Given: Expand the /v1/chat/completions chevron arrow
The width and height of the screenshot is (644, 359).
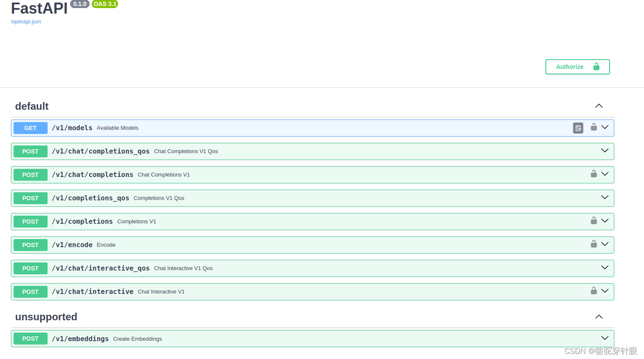Looking at the screenshot, I should click(x=605, y=174).
